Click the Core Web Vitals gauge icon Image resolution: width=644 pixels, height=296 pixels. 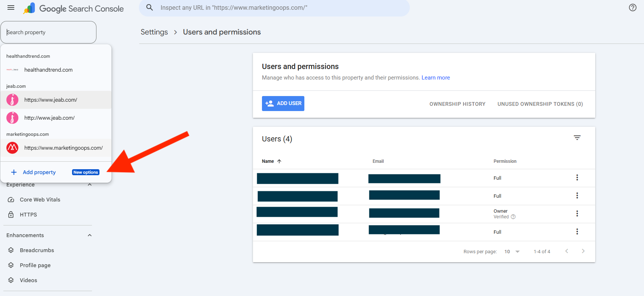tap(11, 200)
